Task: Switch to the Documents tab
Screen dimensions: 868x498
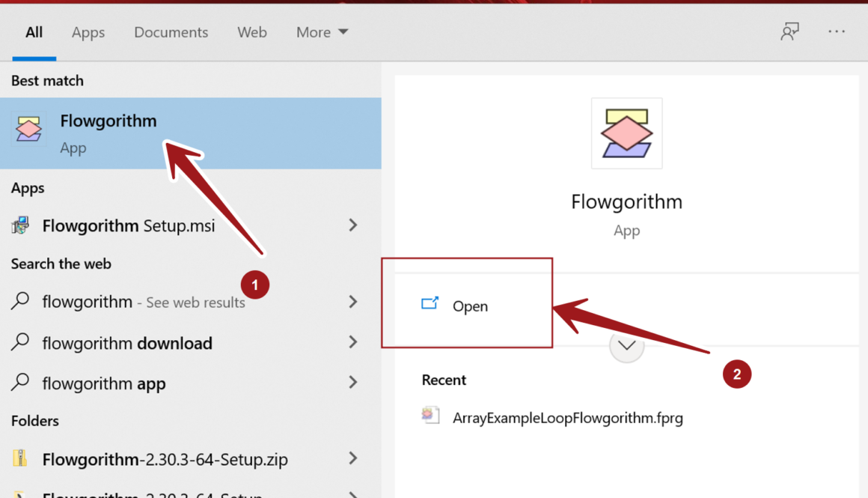Action: (x=171, y=32)
